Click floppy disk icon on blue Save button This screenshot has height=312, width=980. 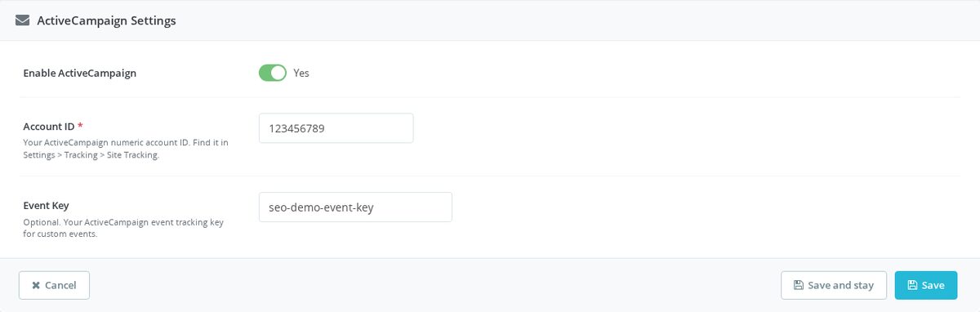[912, 285]
